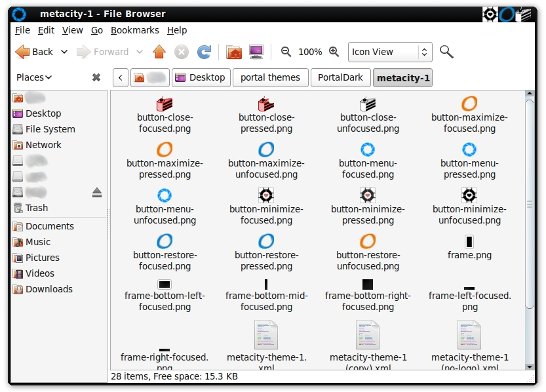
Task: Open the View menu
Action: coord(72,30)
